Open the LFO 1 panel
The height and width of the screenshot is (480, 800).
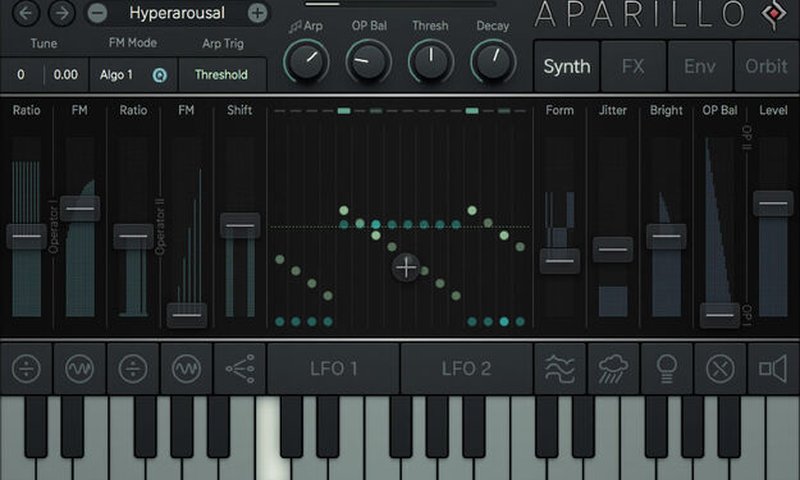(333, 369)
